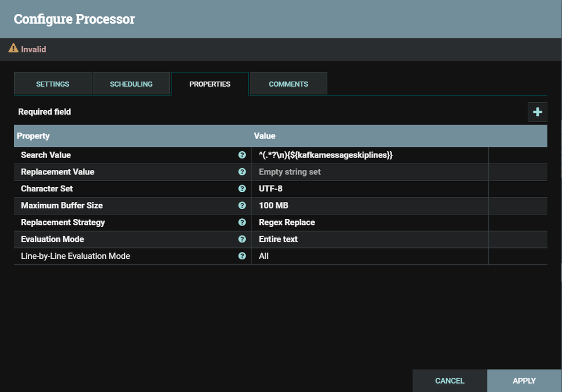Open Line-by-Line Evaluation Mode value All
562x392 pixels.
coord(264,256)
